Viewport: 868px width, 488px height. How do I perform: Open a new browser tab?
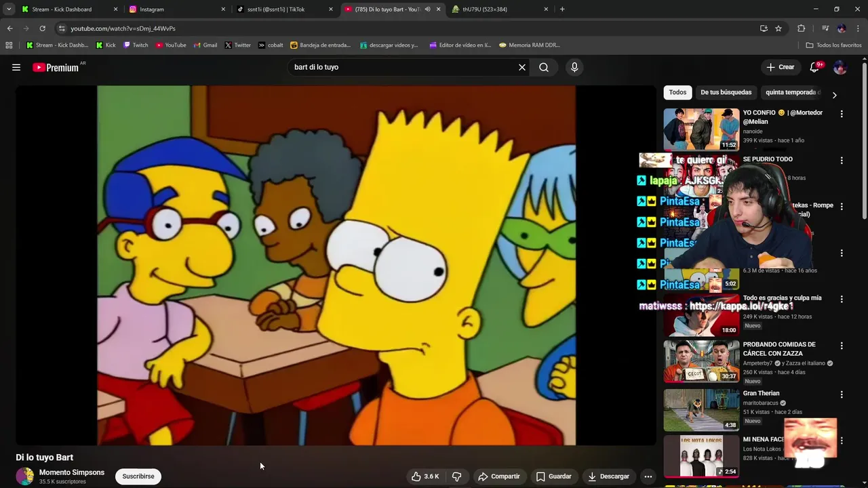coord(562,9)
